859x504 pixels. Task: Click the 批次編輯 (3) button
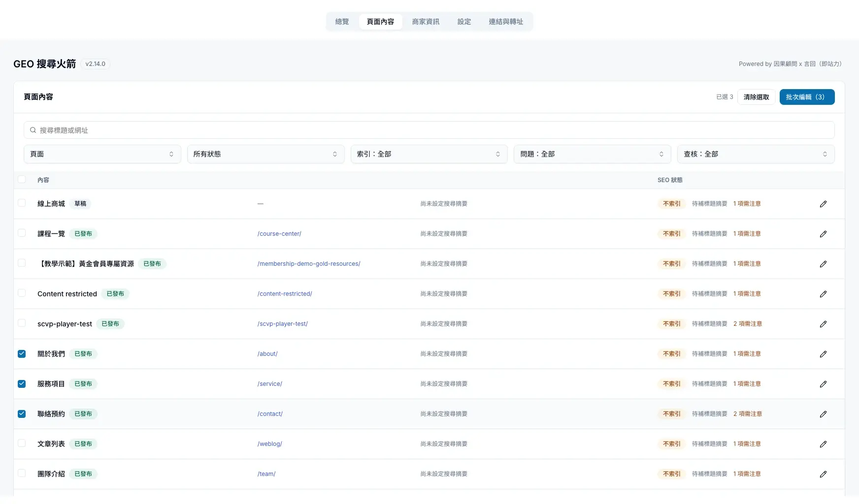807,97
